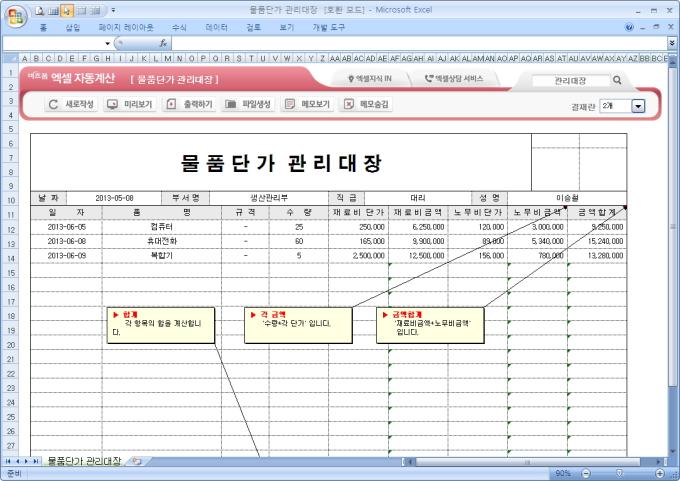Image resolution: width=680 pixels, height=481 pixels.
Task: Click the 메모보기 note icon
Action: tap(290, 104)
